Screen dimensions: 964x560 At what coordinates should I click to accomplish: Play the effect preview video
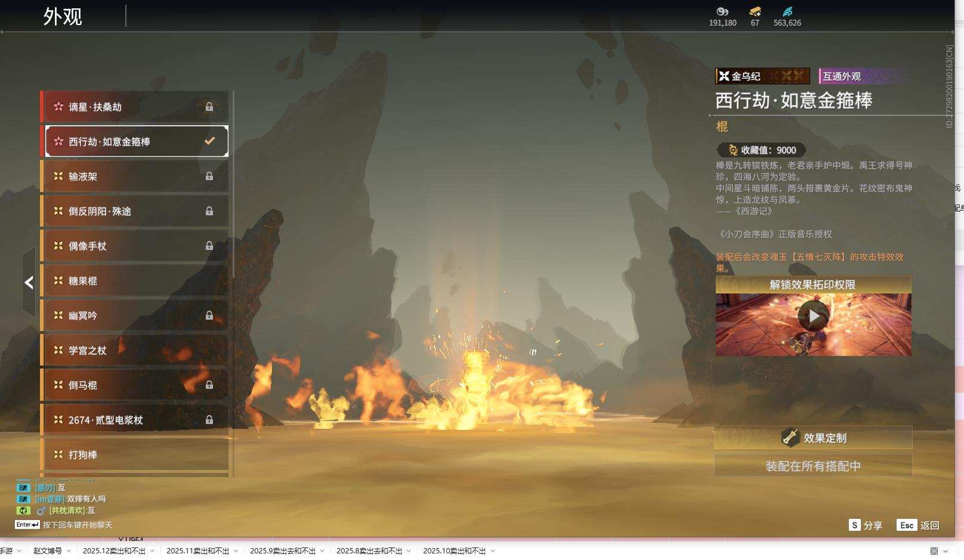click(814, 315)
